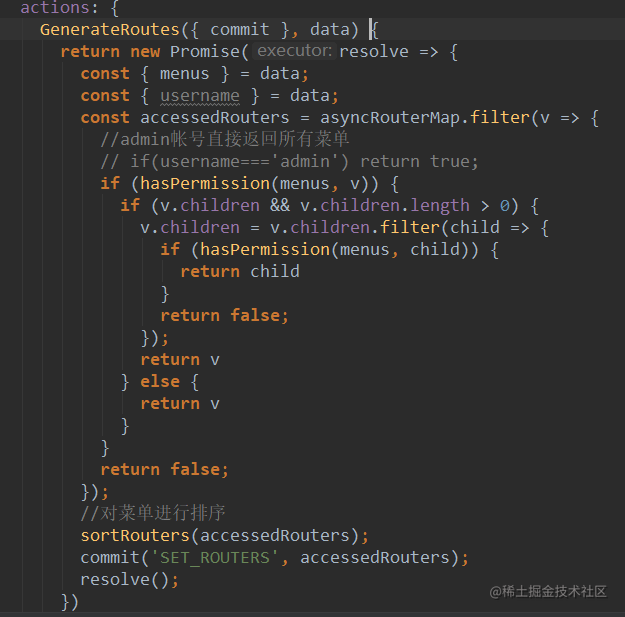Click the 'else' keyword

160,382
